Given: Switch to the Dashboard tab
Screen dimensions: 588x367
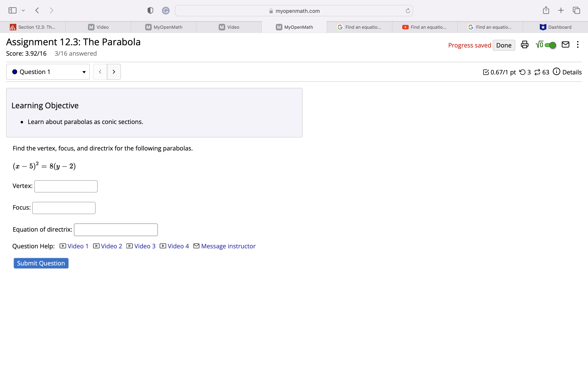Looking at the screenshot, I should click(556, 27).
